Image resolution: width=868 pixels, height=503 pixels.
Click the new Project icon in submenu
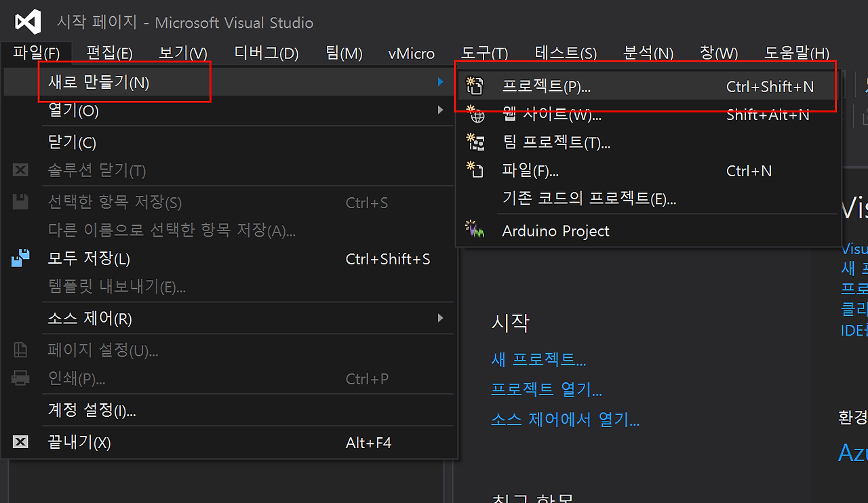(x=476, y=86)
